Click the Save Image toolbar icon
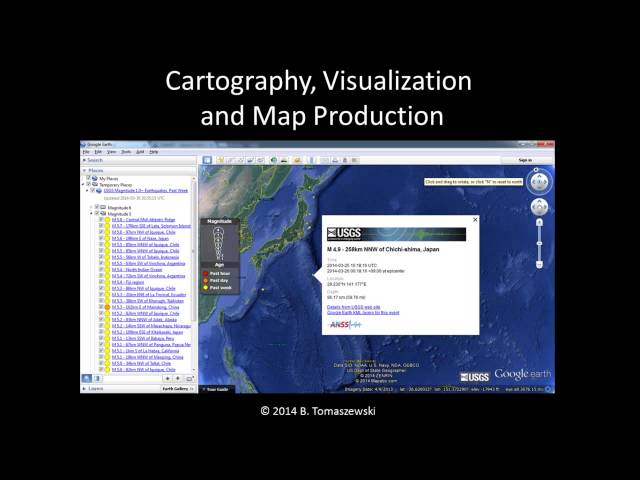640x480 pixels. coord(345,160)
